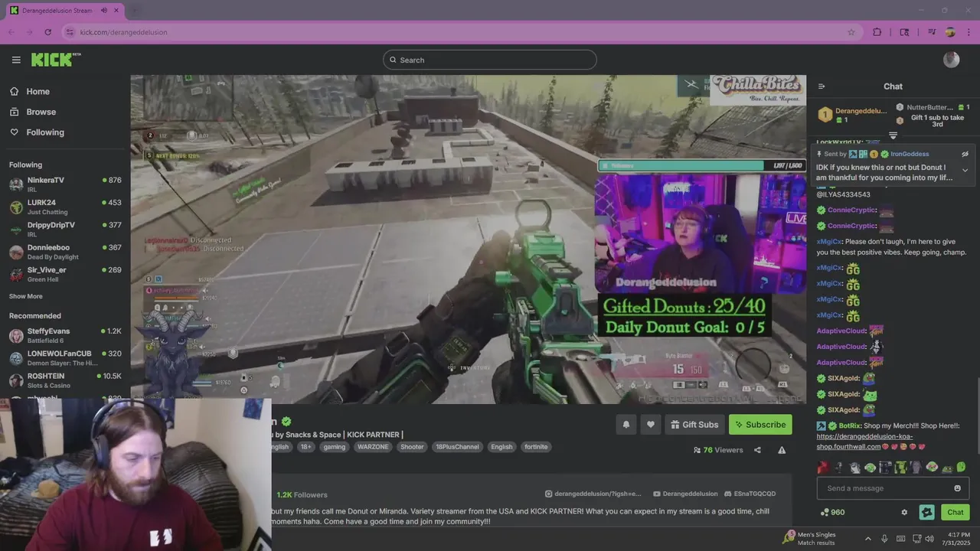Click IronGoddess username in pinned message
The width and height of the screenshot is (980, 551).
coord(909,154)
